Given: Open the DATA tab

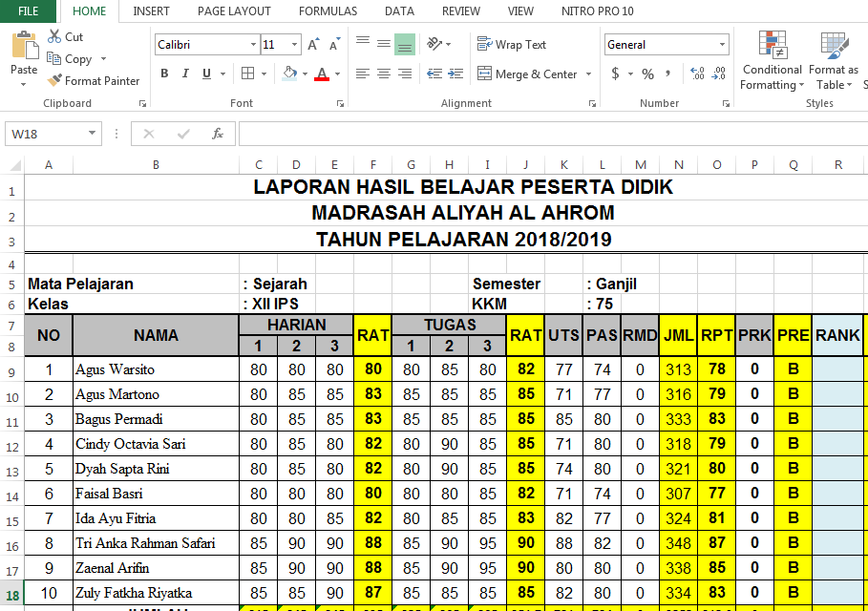Looking at the screenshot, I should click(399, 11).
